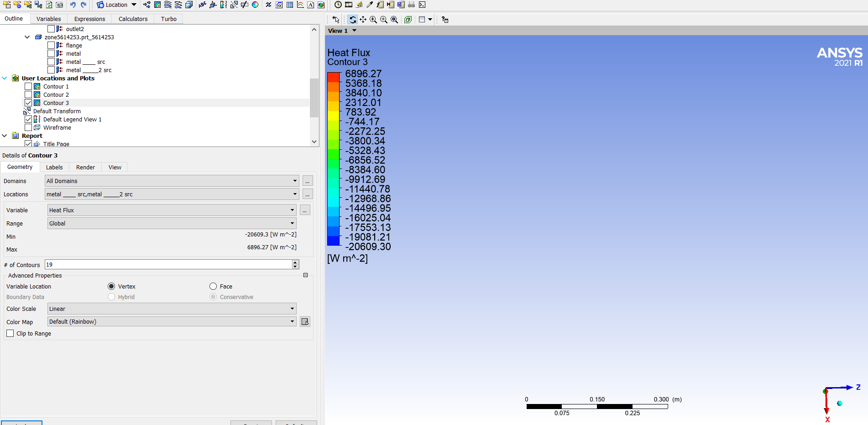Enable the Clip to Range checkbox
This screenshot has width=868, height=425.
coord(10,334)
